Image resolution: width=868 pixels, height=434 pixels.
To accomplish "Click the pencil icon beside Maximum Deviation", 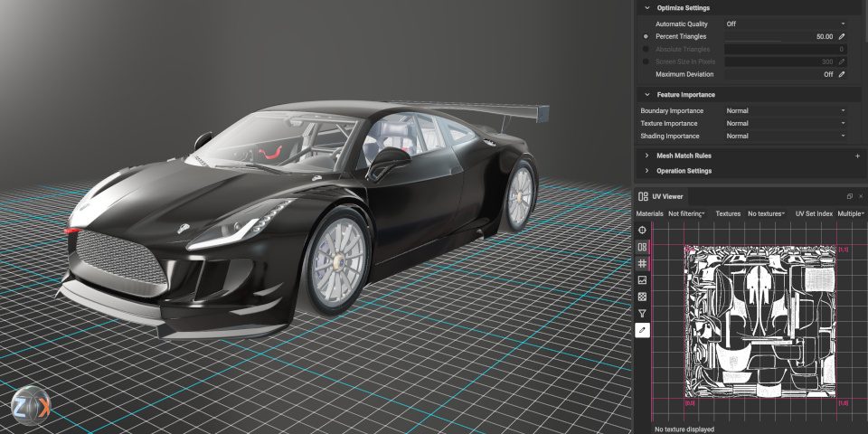I will 842,74.
